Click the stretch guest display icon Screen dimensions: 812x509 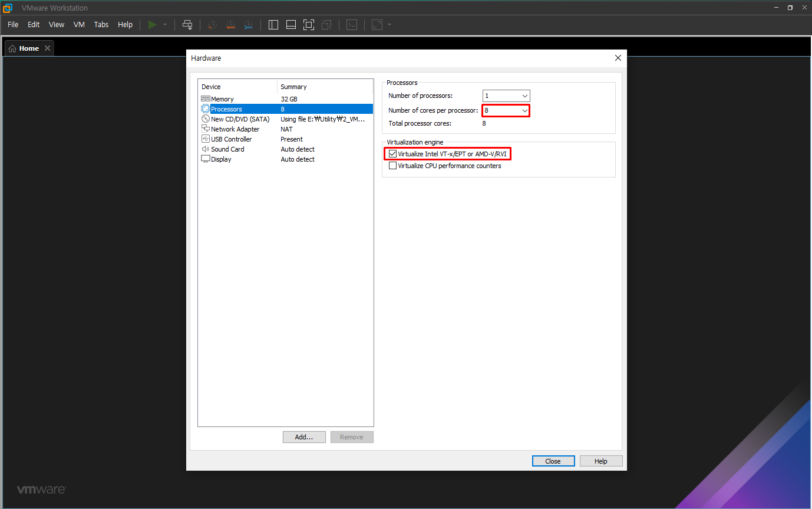point(377,25)
